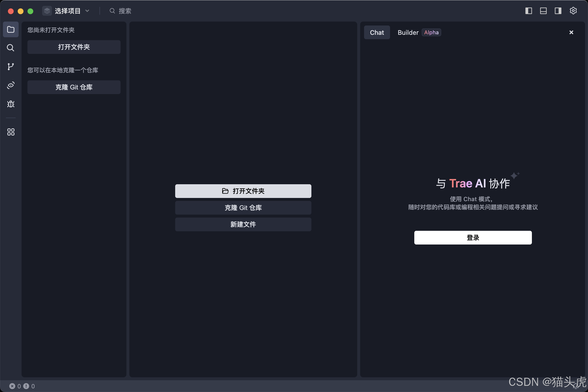
Task: Click the 新建文件 button
Action: pyautogui.click(x=243, y=224)
